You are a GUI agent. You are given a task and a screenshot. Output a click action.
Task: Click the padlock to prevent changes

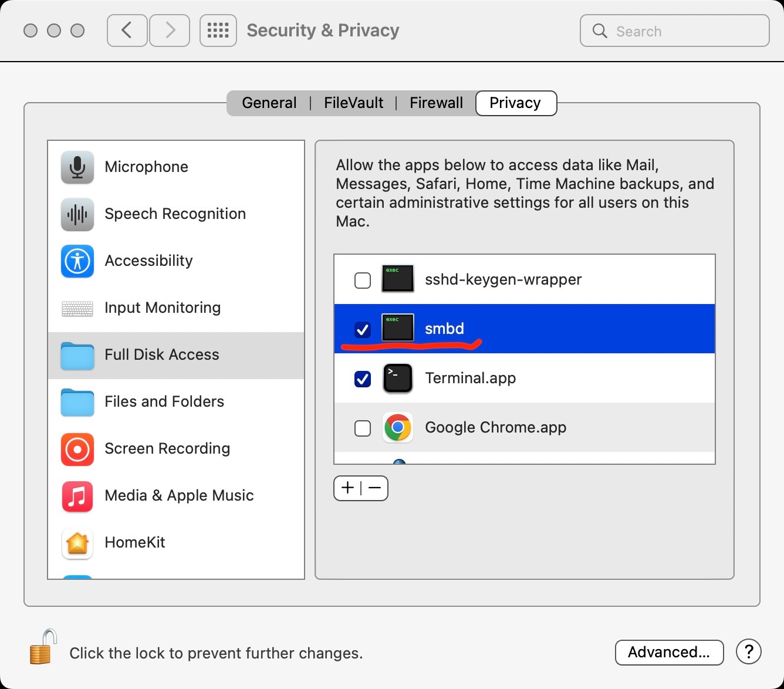tap(43, 647)
